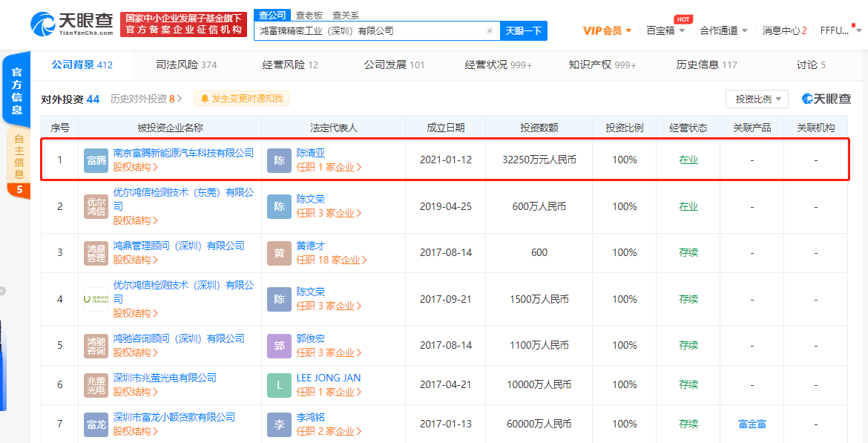Click the 富金富 related product link
This screenshot has width=868, height=443.
[x=752, y=424]
